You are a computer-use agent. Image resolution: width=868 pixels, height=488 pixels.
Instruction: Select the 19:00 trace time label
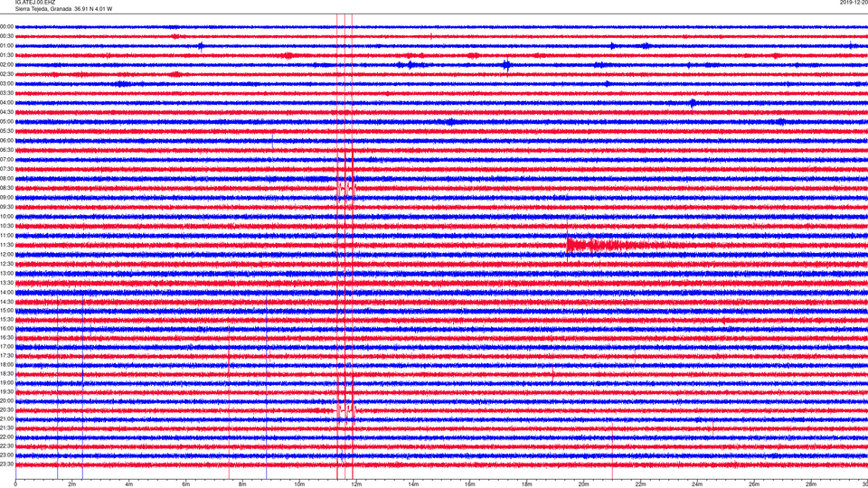click(7, 383)
